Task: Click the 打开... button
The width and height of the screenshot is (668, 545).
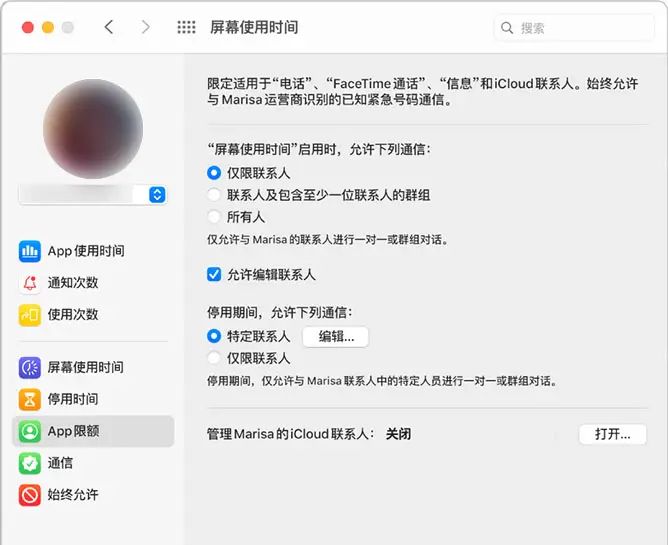Action: [613, 434]
